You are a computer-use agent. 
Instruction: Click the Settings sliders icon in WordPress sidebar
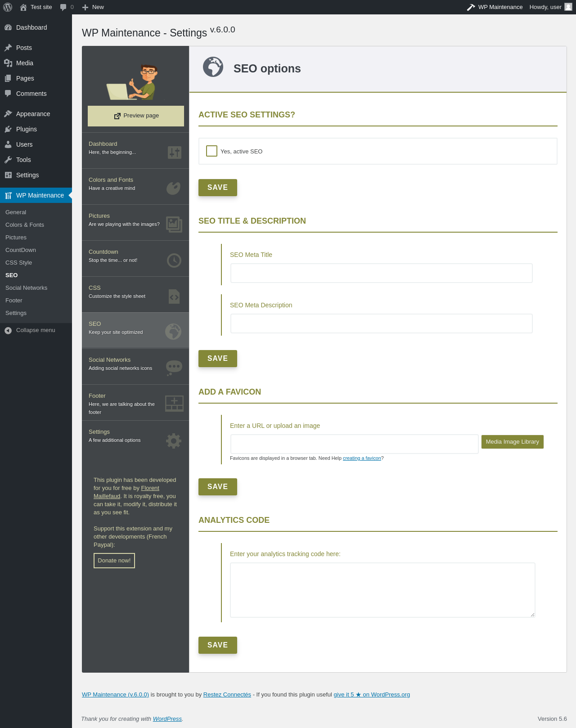point(8,175)
